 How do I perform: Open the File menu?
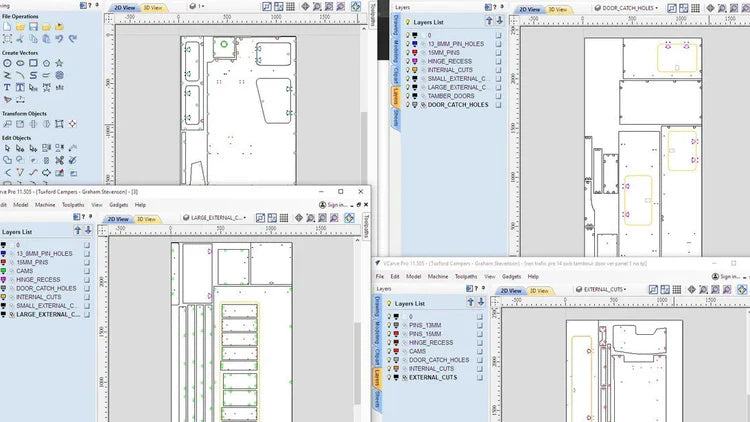click(380, 277)
